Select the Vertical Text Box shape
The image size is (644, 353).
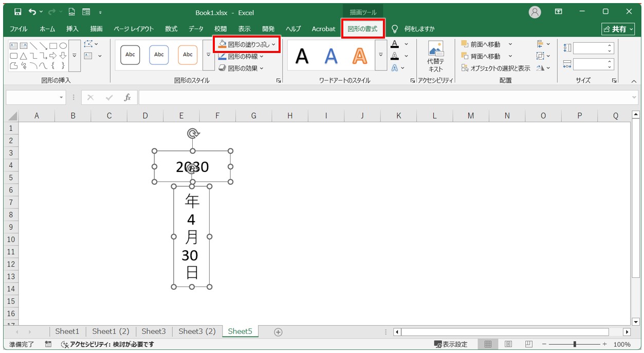point(24,46)
